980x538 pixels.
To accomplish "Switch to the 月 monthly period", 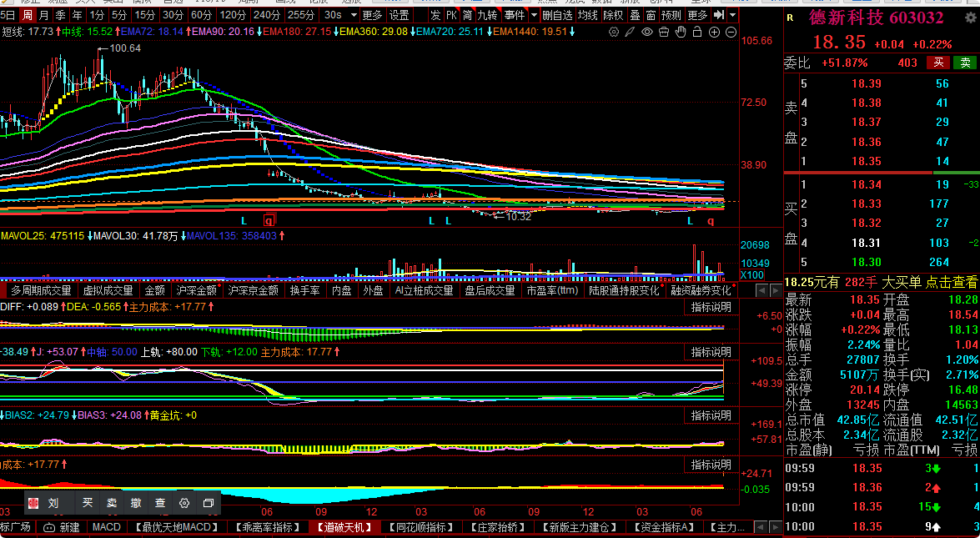I will (x=43, y=14).
